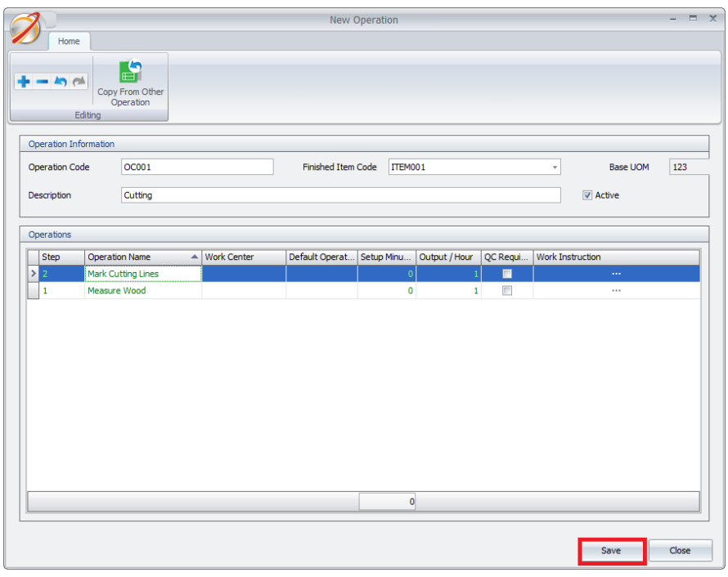The height and width of the screenshot is (577, 728).
Task: Select row indicator arrow of step 2
Action: (x=33, y=274)
